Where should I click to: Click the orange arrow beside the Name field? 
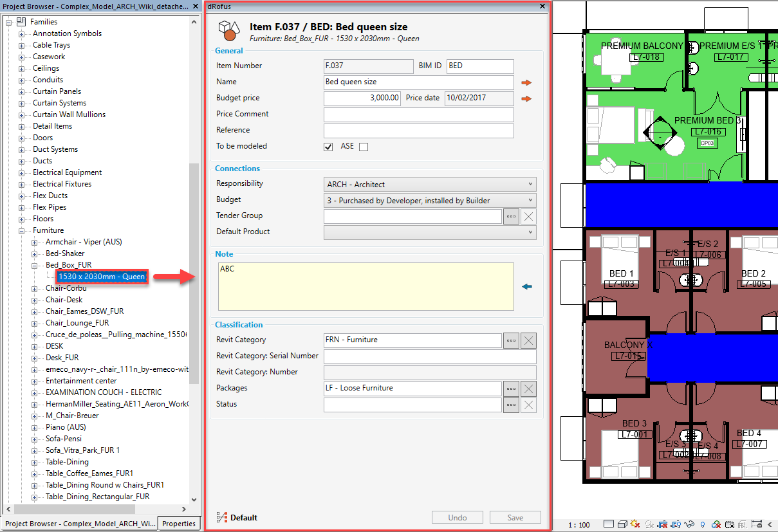[526, 82]
